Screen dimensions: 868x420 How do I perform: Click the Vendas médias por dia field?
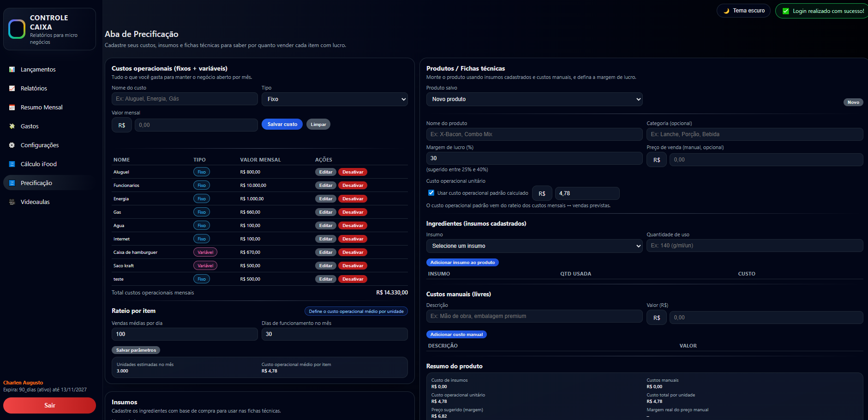click(x=185, y=334)
